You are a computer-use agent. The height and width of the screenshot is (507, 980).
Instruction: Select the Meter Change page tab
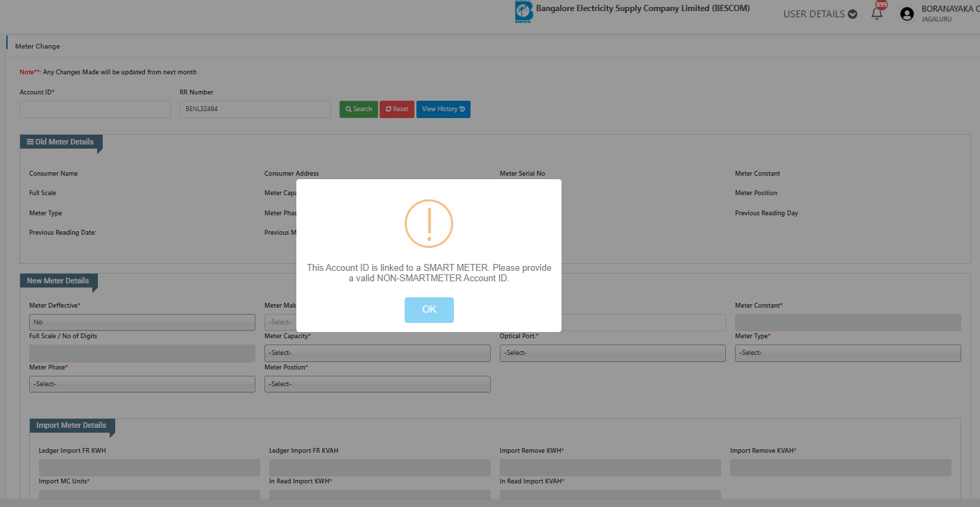click(37, 47)
